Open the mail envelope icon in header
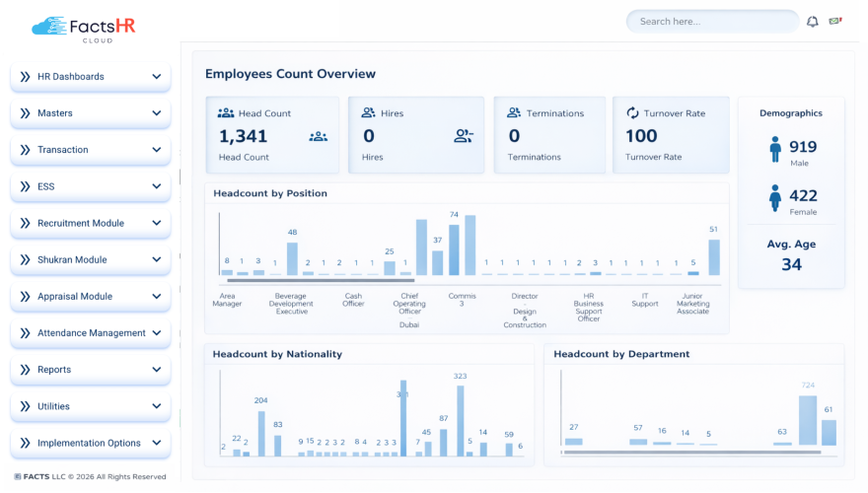 click(x=835, y=21)
